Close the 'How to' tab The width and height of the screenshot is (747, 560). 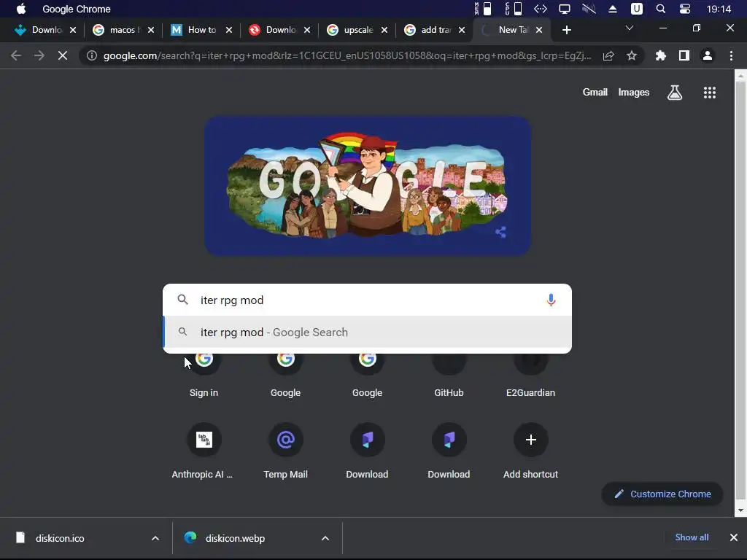(229, 30)
